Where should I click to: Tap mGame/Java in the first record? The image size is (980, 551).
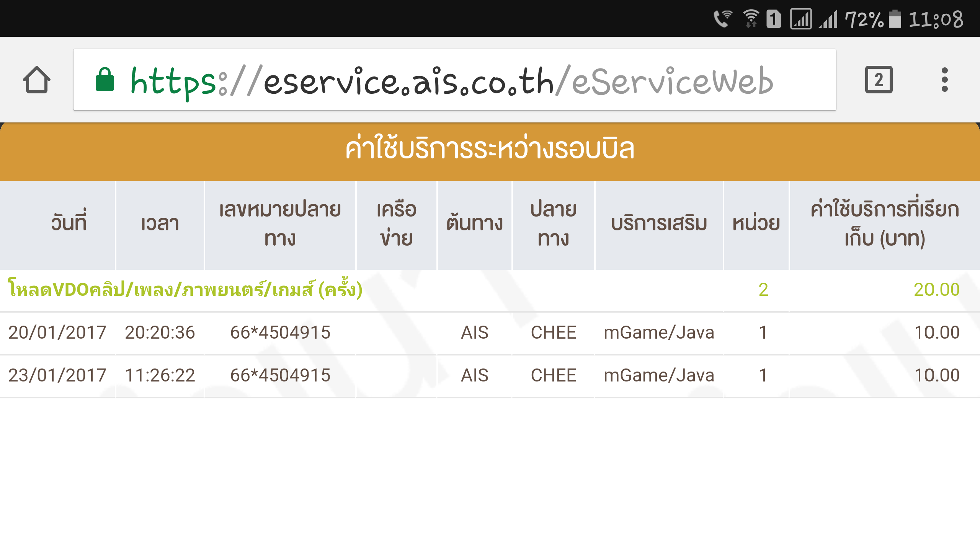point(659,333)
